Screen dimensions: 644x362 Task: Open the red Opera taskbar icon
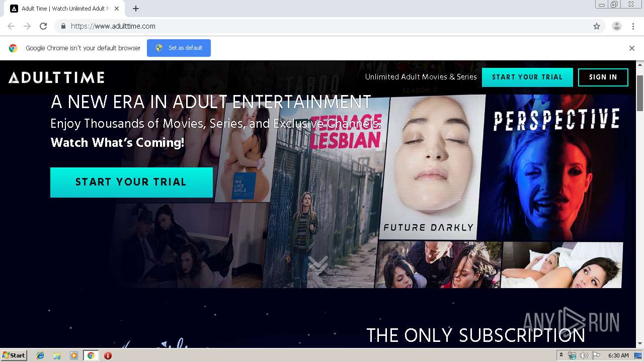pos(108,355)
